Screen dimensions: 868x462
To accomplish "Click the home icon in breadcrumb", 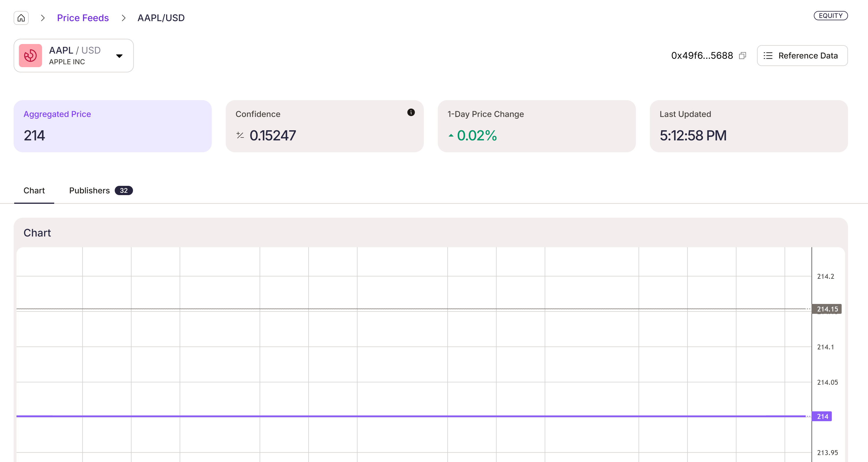I will click(21, 18).
